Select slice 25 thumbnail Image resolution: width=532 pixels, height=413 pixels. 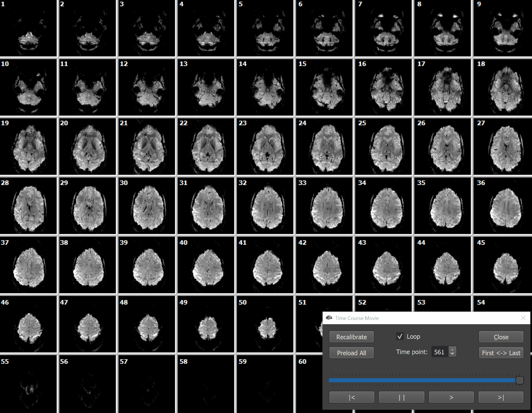[383, 147]
